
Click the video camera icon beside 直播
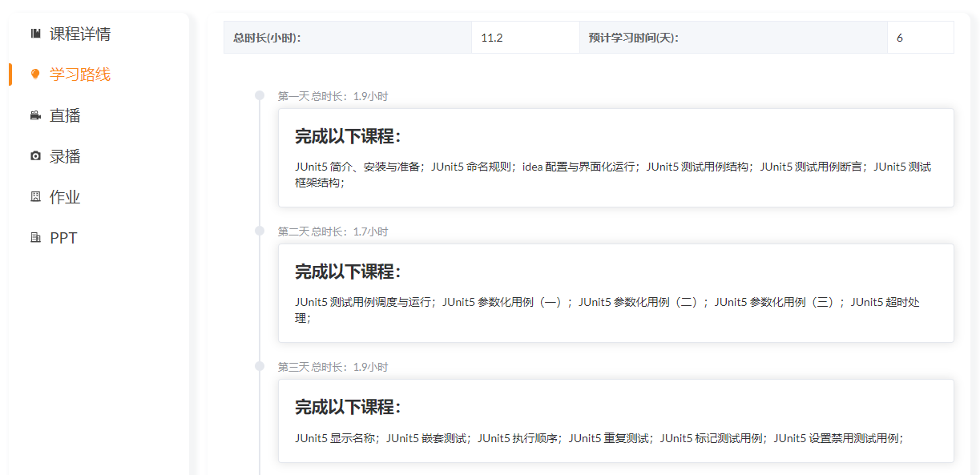tap(35, 115)
